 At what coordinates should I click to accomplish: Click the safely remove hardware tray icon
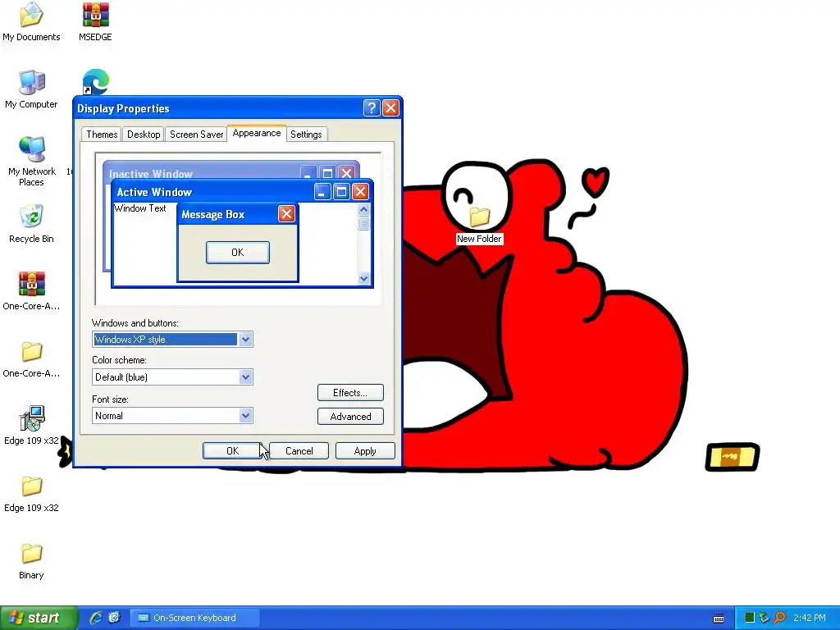pyautogui.click(x=765, y=618)
